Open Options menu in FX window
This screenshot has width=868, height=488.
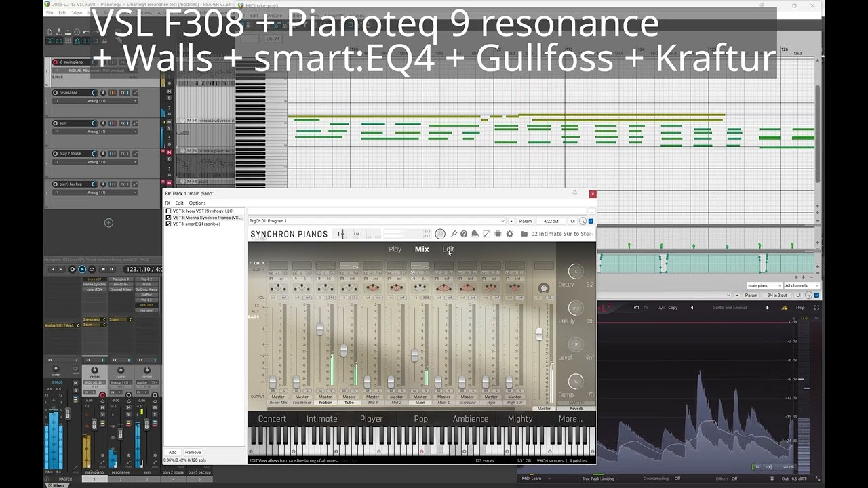pos(197,203)
